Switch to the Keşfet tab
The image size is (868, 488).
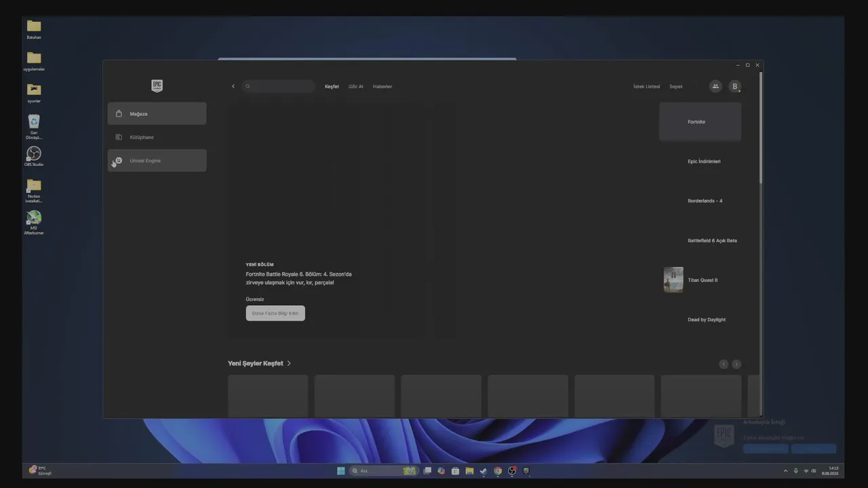click(332, 87)
